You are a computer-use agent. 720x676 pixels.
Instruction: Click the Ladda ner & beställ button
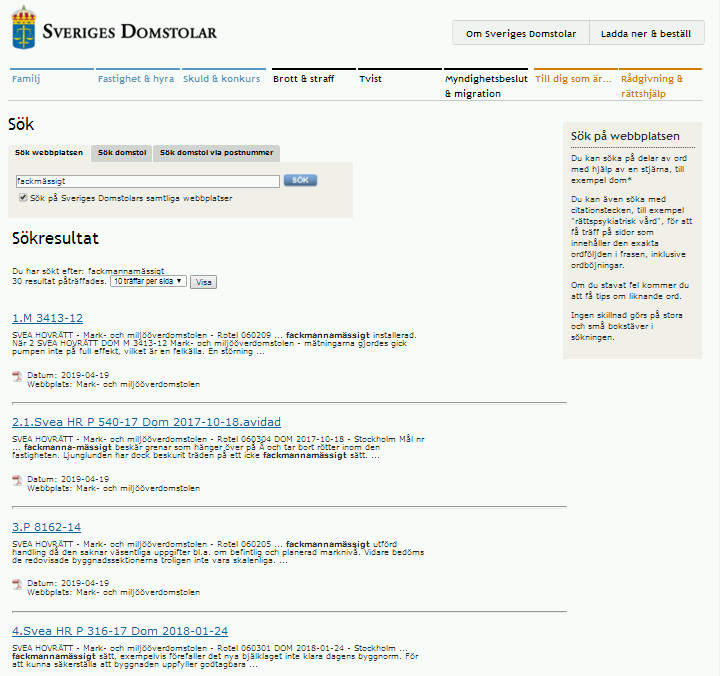point(646,33)
